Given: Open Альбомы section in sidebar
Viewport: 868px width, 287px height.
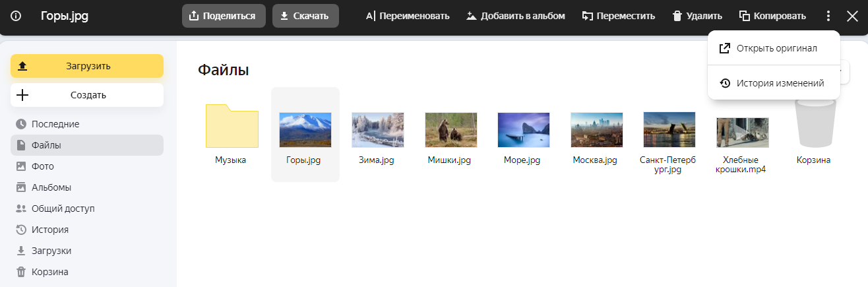Looking at the screenshot, I should 51,187.
